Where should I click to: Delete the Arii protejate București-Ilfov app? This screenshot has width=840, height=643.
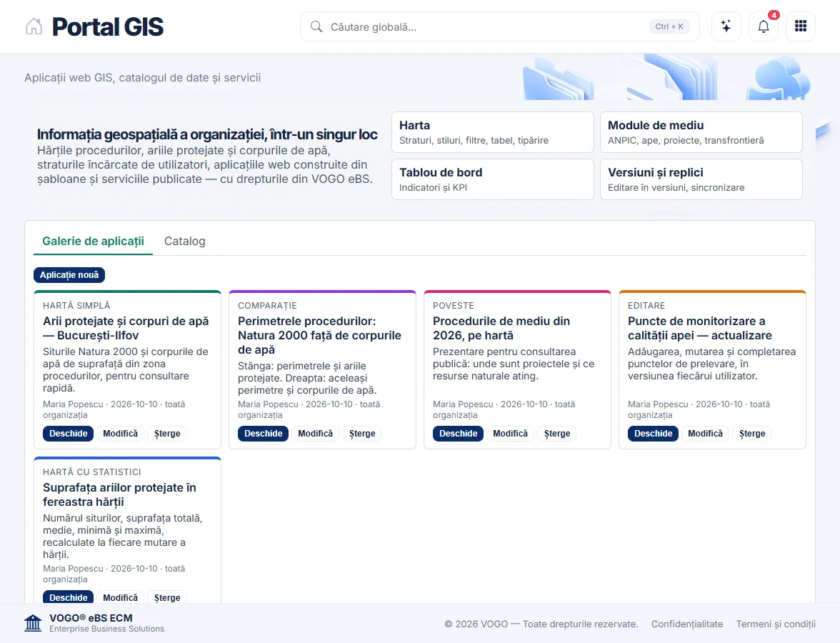tap(167, 434)
